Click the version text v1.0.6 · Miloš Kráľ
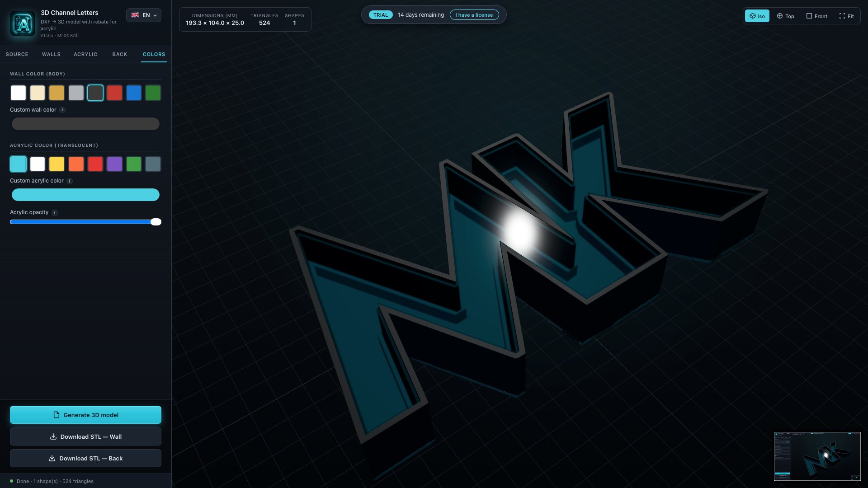Image resolution: width=868 pixels, height=488 pixels. pos(60,36)
